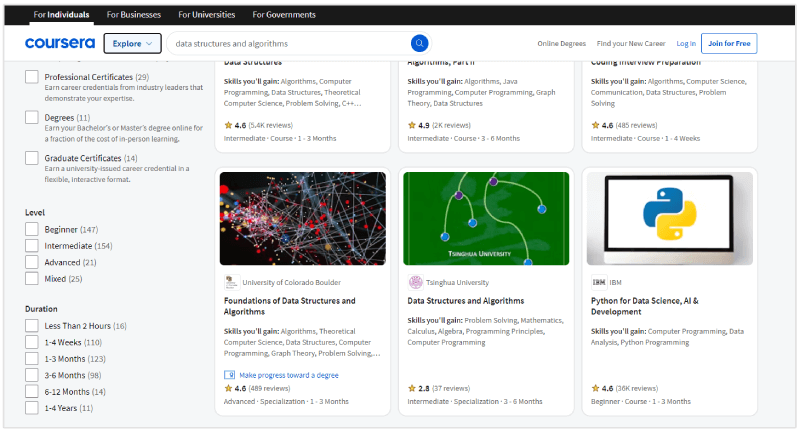800x433 pixels.
Task: Click Make progress toward a degree link
Action: (289, 375)
